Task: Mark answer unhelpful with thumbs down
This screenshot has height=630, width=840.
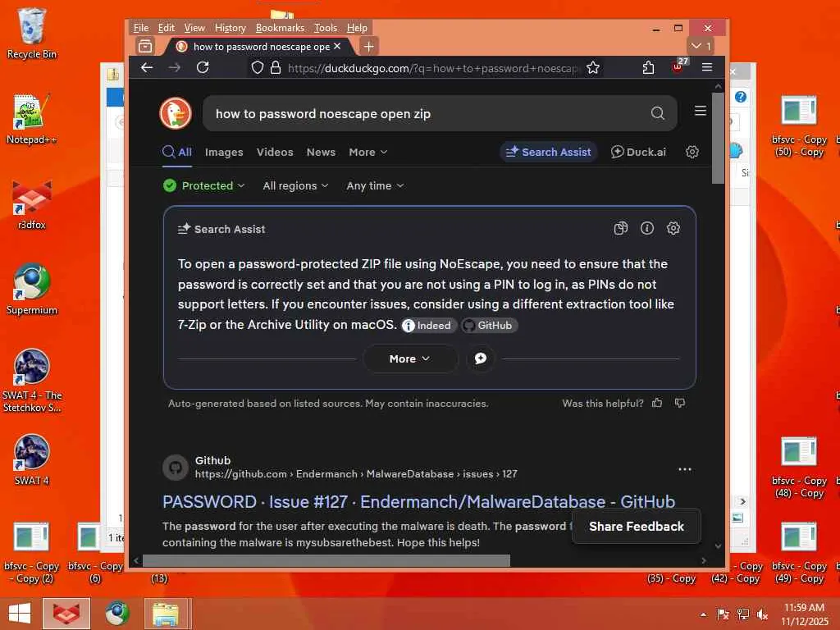Action: [x=680, y=404]
